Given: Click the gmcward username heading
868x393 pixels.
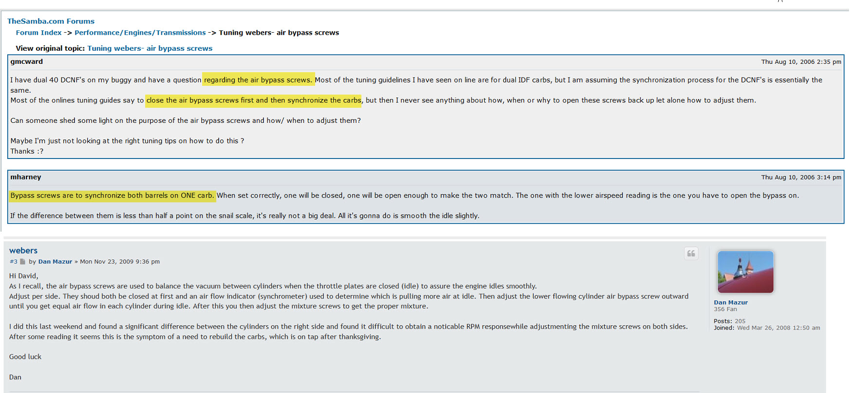Looking at the screenshot, I should pyautogui.click(x=27, y=61).
